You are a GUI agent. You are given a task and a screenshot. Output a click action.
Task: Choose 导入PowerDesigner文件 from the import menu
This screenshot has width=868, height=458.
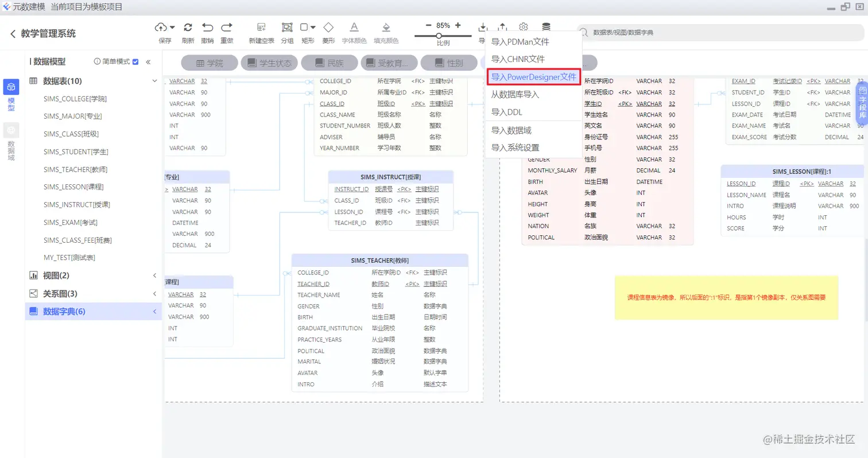click(x=534, y=76)
